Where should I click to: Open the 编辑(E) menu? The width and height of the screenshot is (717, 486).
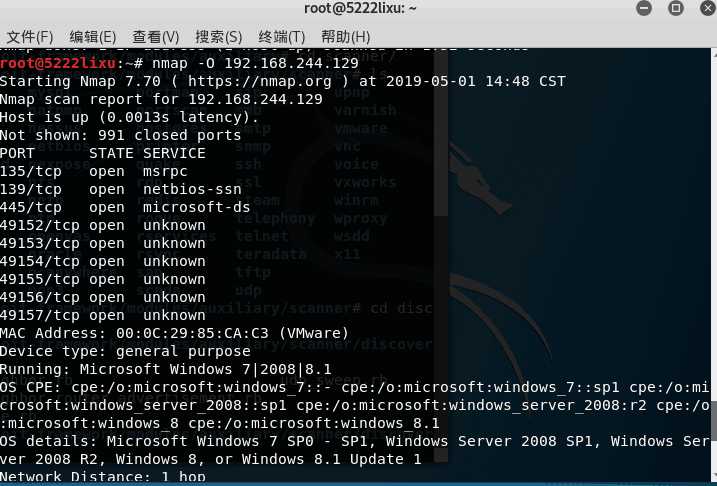coord(92,37)
